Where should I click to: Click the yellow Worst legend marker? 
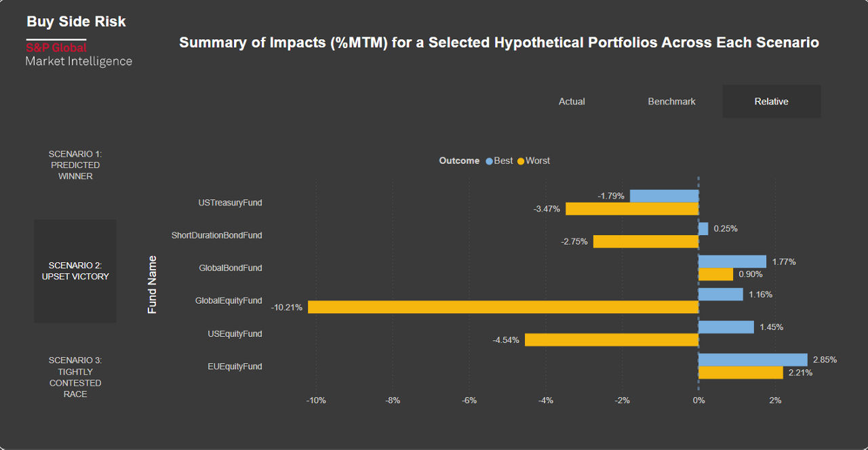(521, 161)
